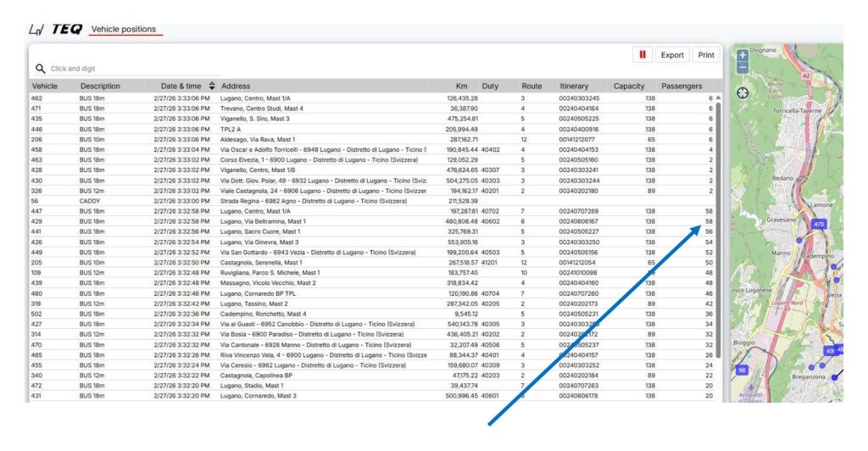Screen dimensions: 868x451
Task: Select vehicle 471 row
Action: [372, 109]
